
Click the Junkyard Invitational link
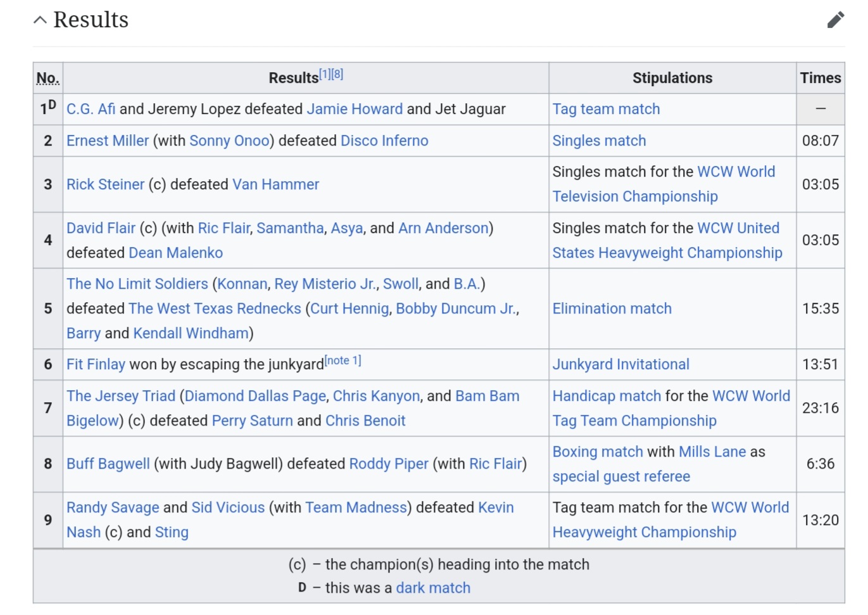620,364
